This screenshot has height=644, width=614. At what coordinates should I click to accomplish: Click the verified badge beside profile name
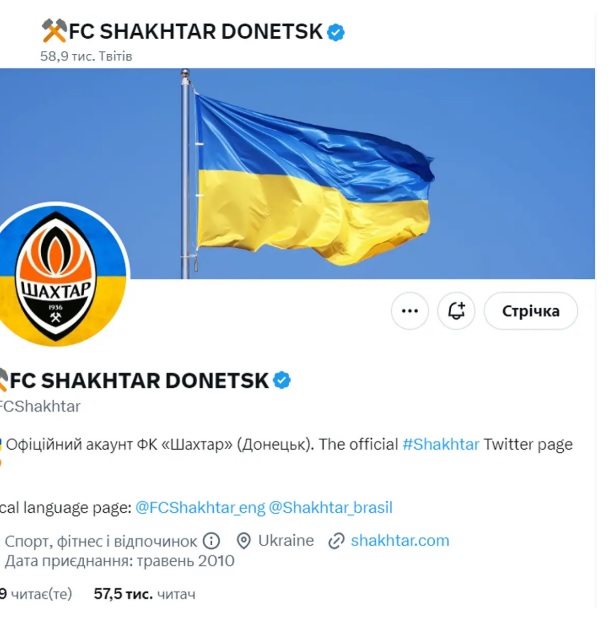click(282, 380)
